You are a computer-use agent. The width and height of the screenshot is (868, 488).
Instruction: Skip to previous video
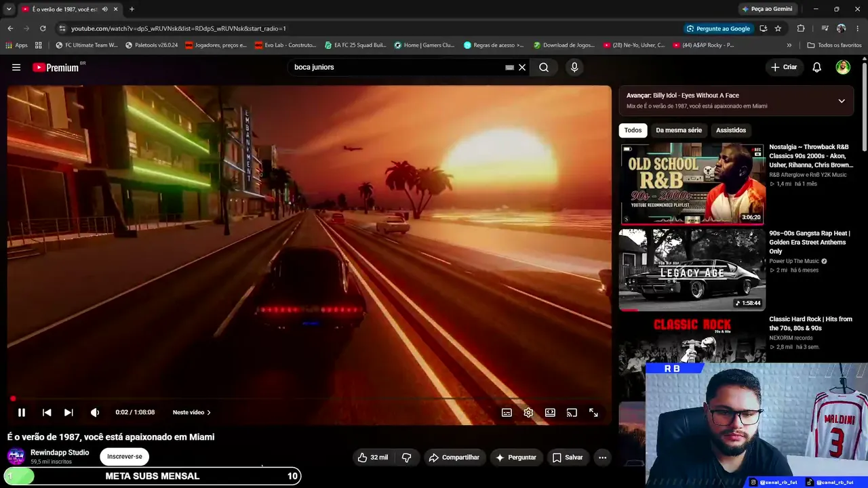[x=47, y=412]
